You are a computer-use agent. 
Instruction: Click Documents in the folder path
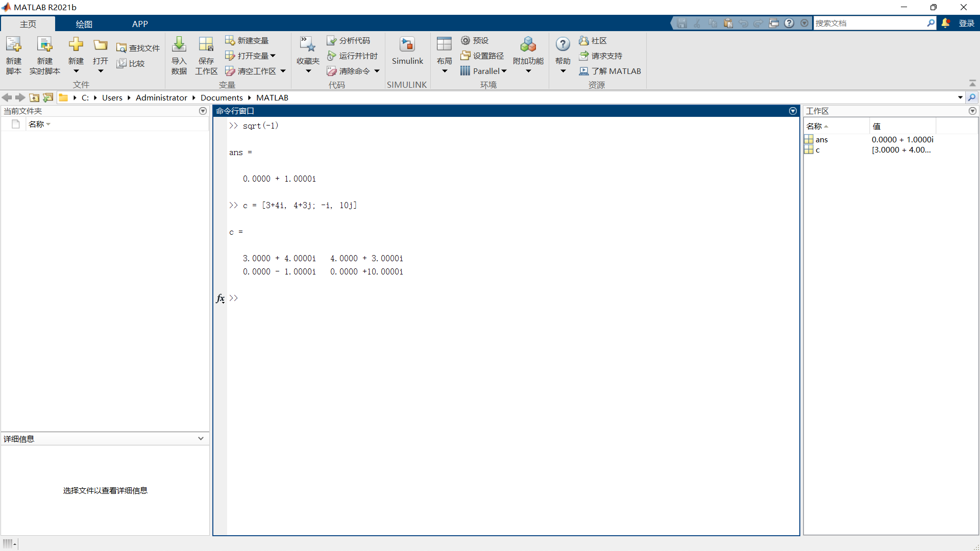(x=222, y=97)
